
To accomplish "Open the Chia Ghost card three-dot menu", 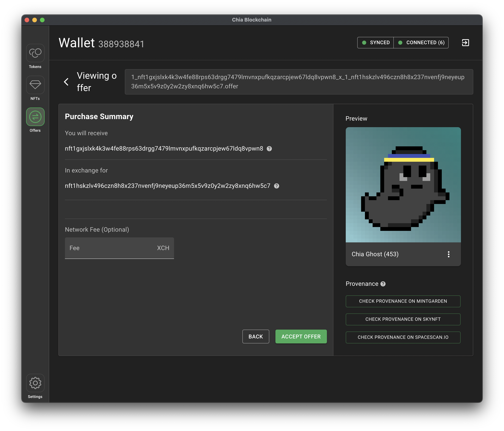I will click(448, 254).
